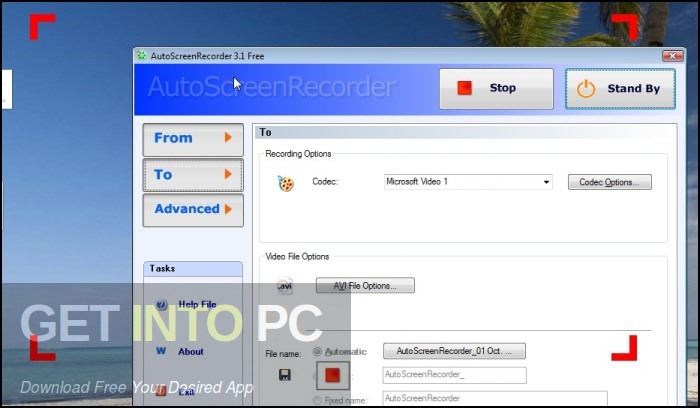Expand the Codec dropdown list
This screenshot has width=700, height=408.
click(x=546, y=182)
